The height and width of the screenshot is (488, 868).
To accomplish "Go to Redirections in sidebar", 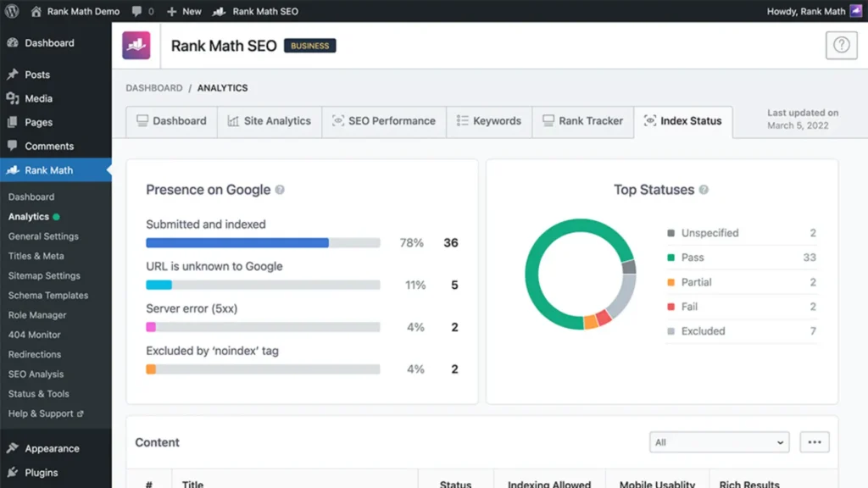I will coord(34,354).
